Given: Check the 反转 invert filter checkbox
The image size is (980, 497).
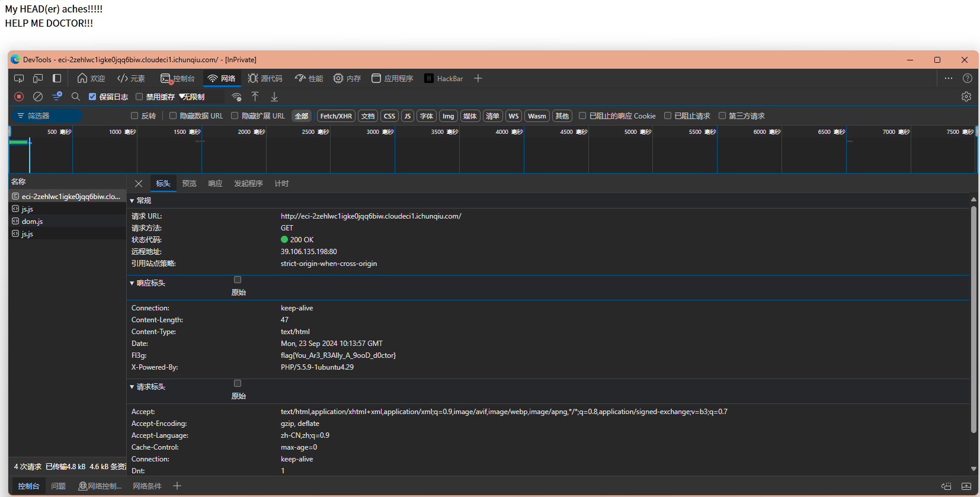Looking at the screenshot, I should [x=134, y=116].
